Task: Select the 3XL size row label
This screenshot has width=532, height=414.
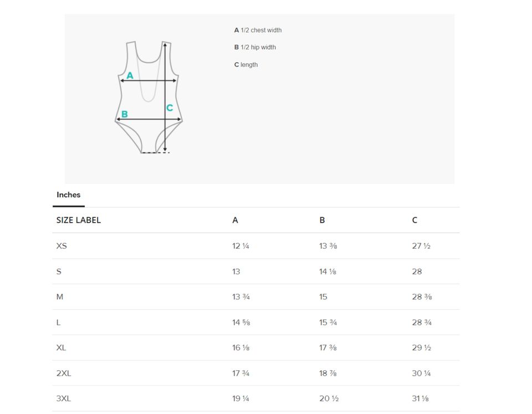Action: click(64, 399)
